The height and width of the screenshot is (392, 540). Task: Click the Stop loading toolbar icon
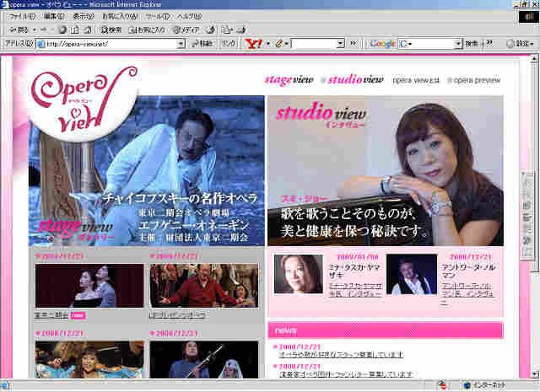62,30
